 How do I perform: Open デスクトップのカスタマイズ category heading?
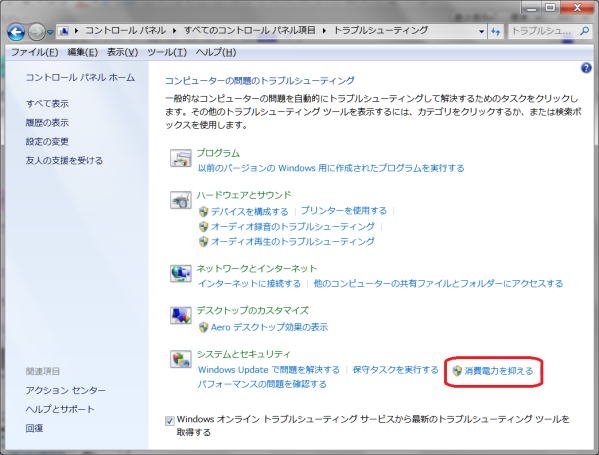[x=253, y=311]
